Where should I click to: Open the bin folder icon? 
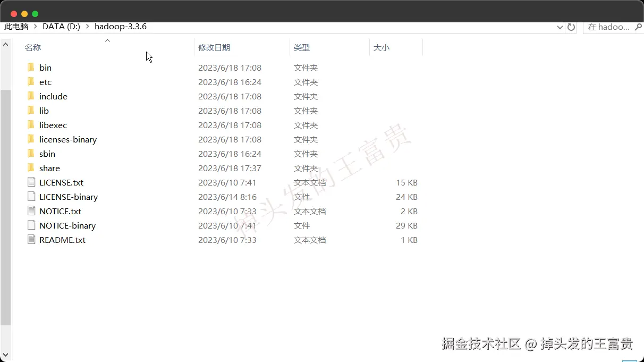[31, 68]
